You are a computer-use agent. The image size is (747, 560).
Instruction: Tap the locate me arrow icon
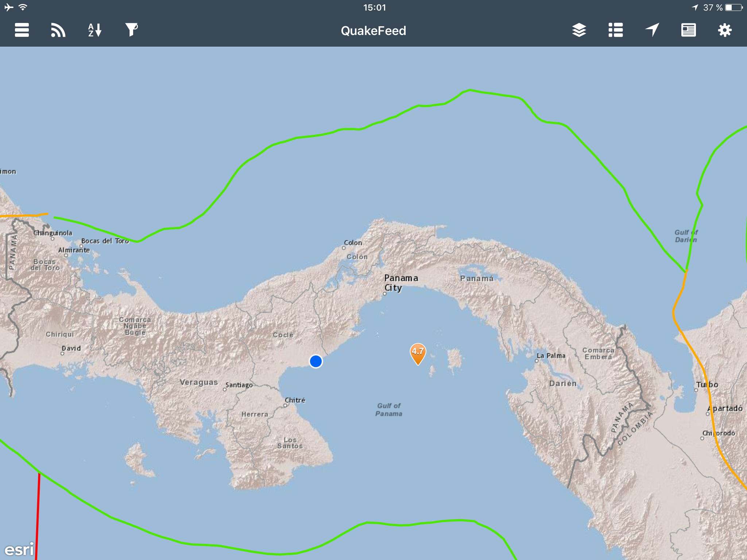click(x=652, y=30)
